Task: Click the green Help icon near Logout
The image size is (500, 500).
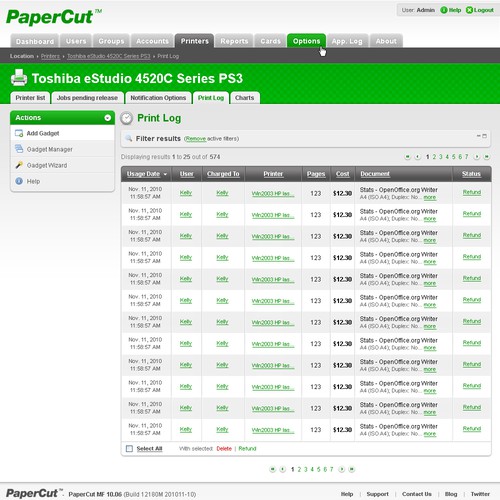Action: (444, 10)
